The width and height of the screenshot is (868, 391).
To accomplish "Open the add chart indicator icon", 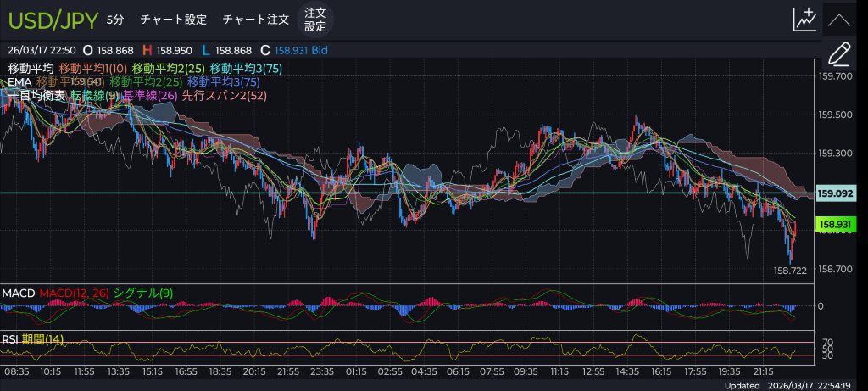I will tap(804, 20).
